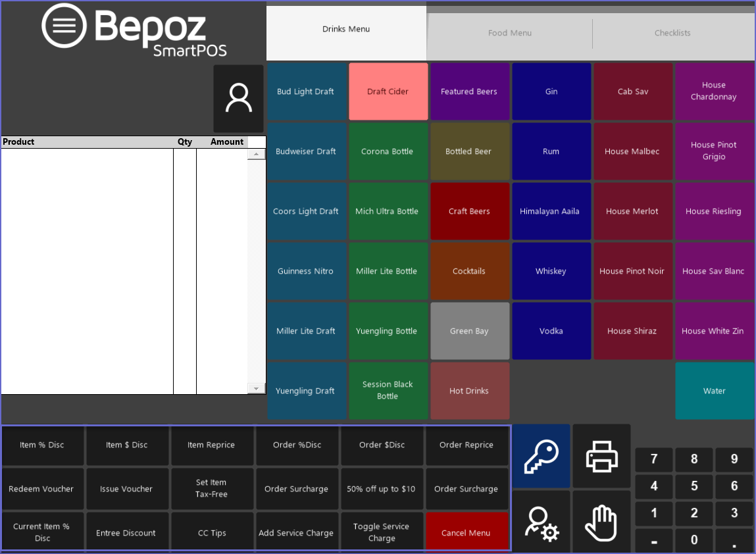The height and width of the screenshot is (554, 756).
Task: Select the Drinks Menu tab
Action: (x=346, y=30)
